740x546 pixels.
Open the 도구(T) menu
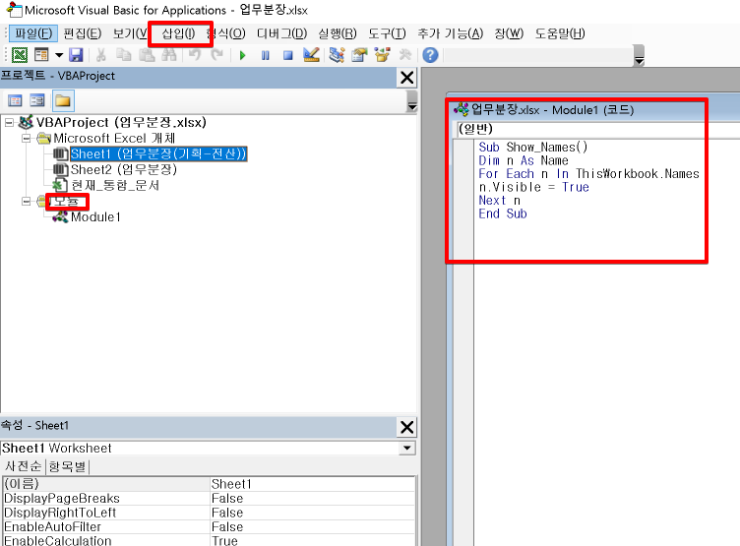pyautogui.click(x=387, y=34)
